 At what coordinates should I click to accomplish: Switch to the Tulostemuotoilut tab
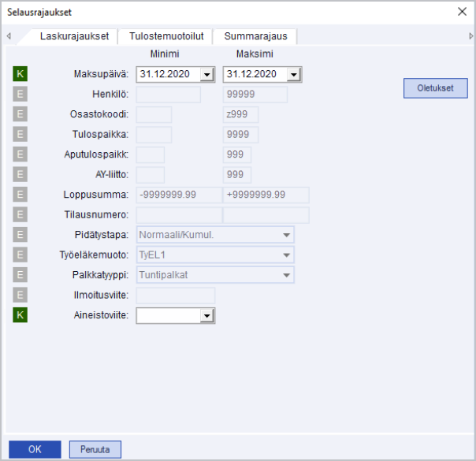pyautogui.click(x=166, y=36)
